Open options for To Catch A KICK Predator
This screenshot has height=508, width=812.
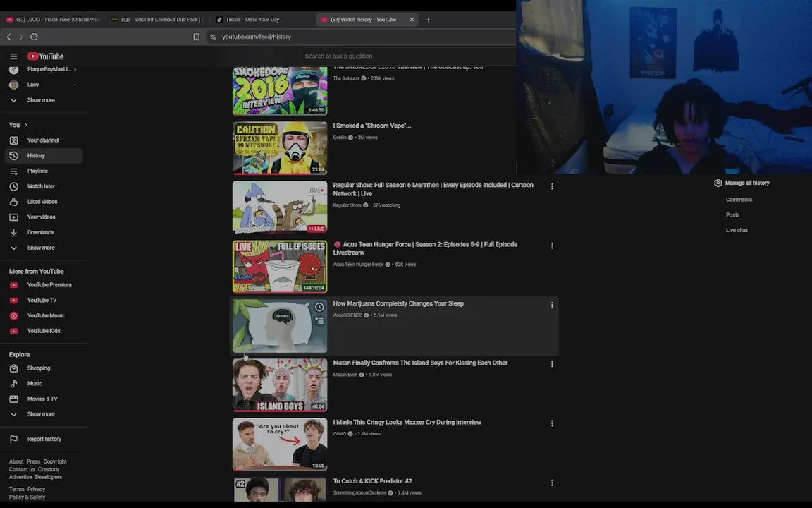(552, 483)
